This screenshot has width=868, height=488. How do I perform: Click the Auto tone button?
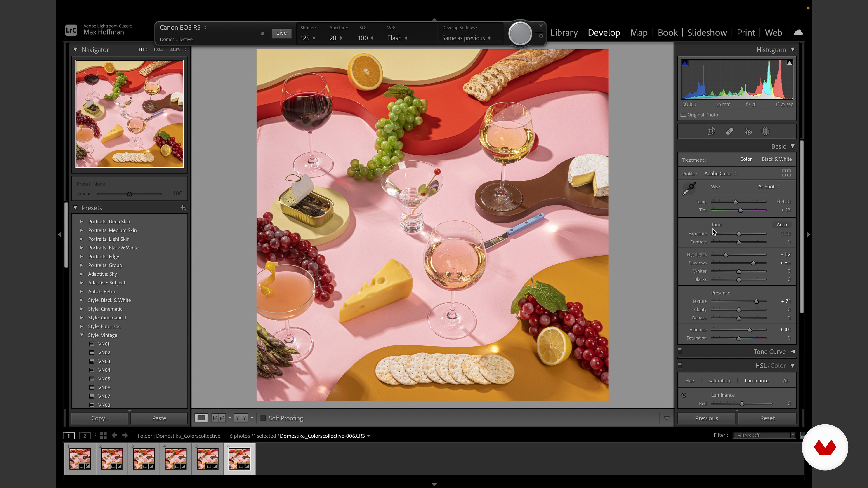pos(782,225)
